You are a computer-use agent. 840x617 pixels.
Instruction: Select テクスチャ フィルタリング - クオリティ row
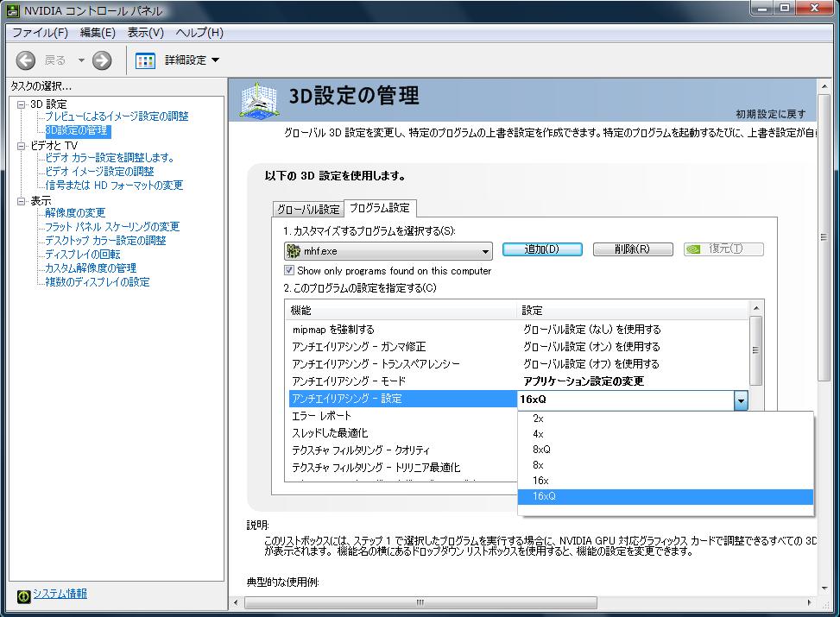pos(403,450)
